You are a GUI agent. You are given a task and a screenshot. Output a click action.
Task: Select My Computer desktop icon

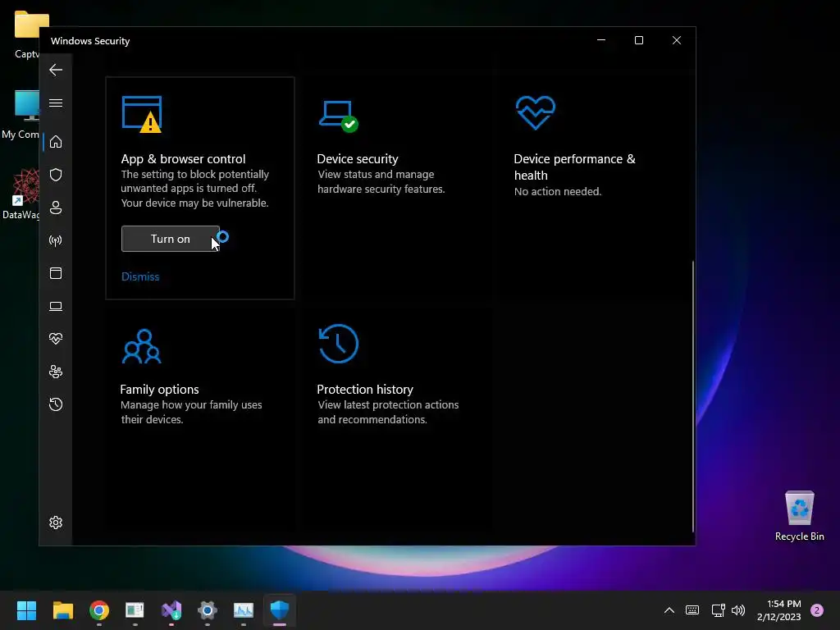point(21,115)
